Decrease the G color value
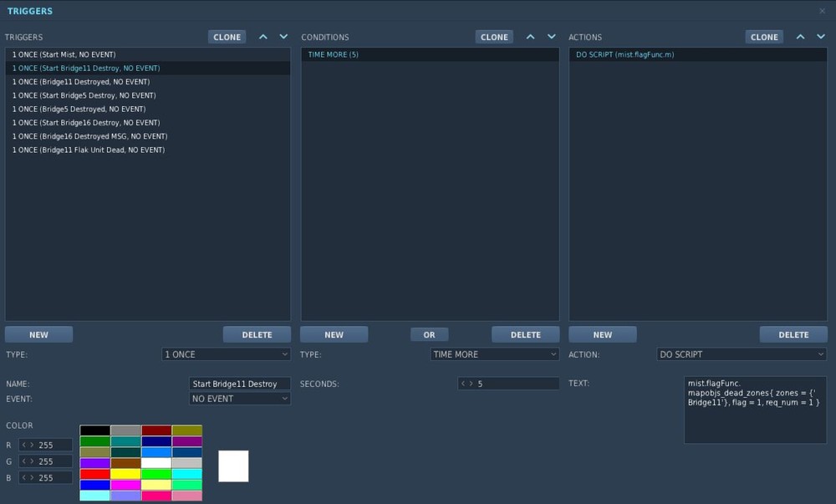This screenshot has height=504, width=836. pos(24,461)
